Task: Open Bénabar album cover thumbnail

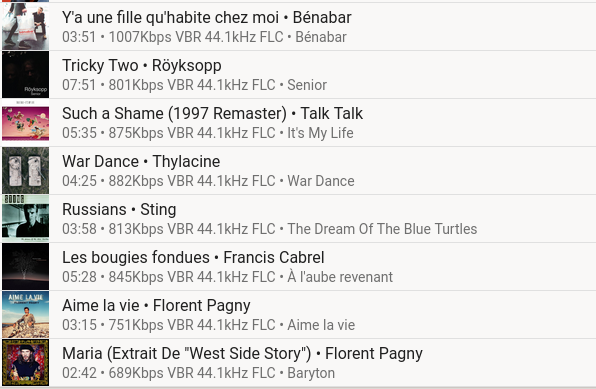Action: point(25,27)
